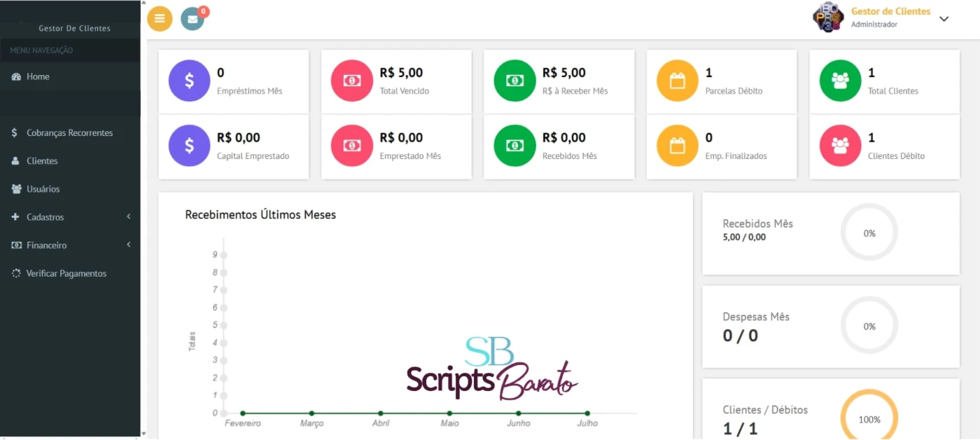Expand the Cadastros submenu chevron

(129, 216)
